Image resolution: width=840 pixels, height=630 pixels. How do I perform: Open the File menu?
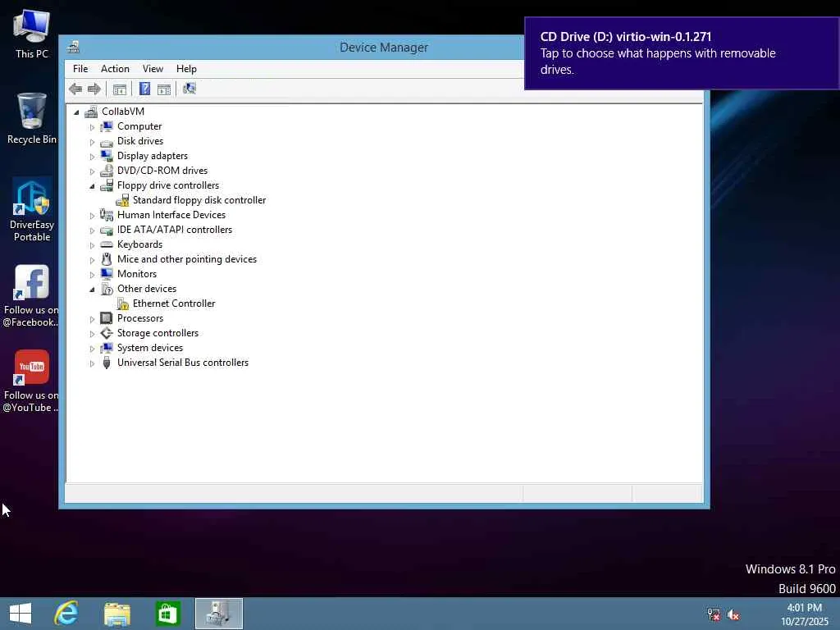point(80,69)
